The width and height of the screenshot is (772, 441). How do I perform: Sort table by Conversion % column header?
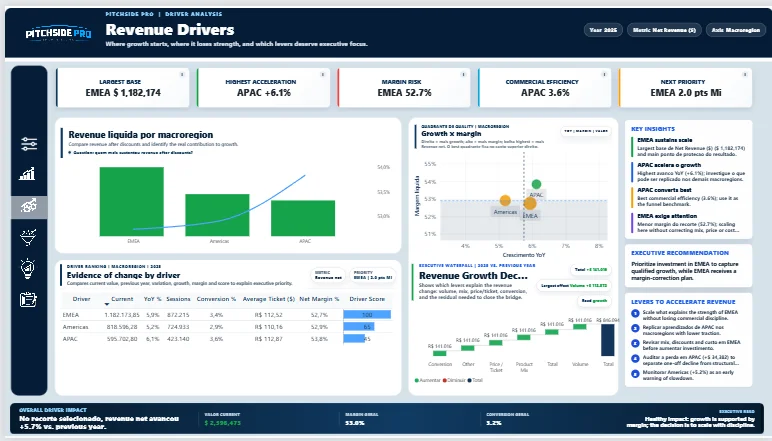click(216, 299)
